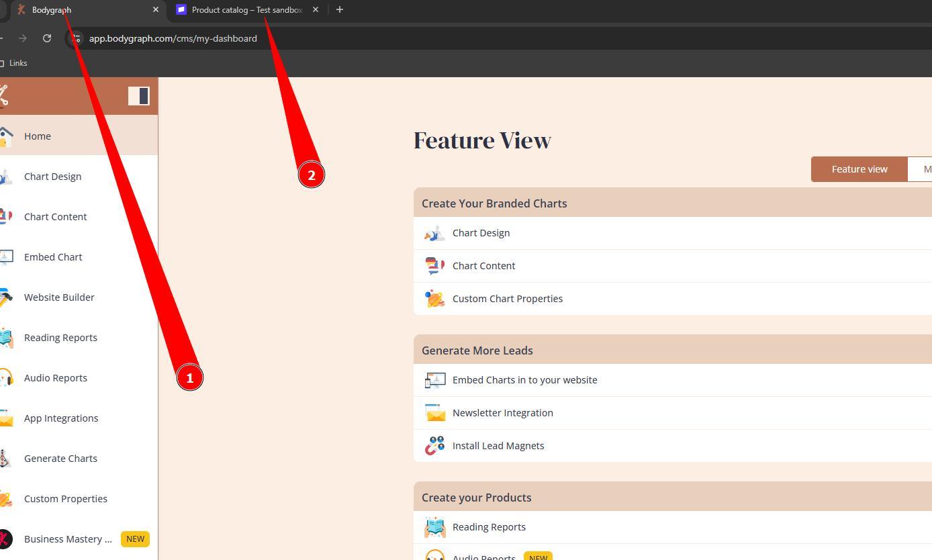Reload the page using refresh button
Image resolution: width=932 pixels, height=560 pixels.
coord(47,38)
